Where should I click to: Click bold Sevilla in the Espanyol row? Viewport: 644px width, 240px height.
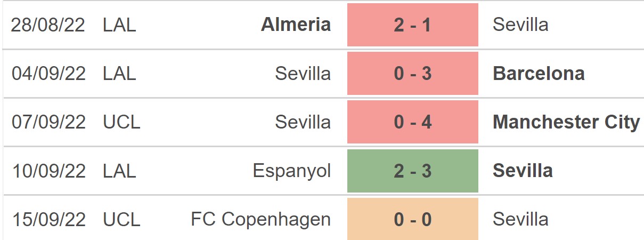tap(523, 171)
